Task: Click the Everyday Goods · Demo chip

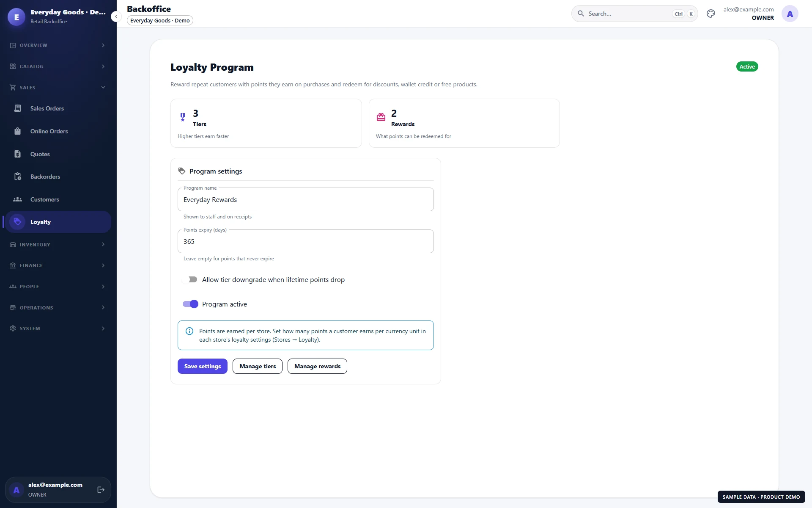Action: tap(160, 20)
